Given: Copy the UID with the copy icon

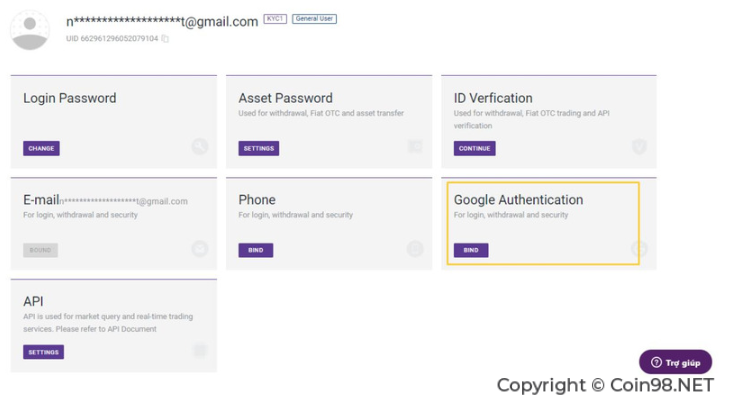Looking at the screenshot, I should point(165,39).
